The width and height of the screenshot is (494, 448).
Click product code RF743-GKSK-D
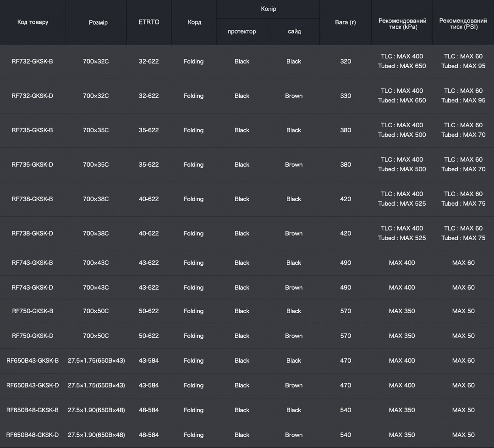pyautogui.click(x=32, y=287)
